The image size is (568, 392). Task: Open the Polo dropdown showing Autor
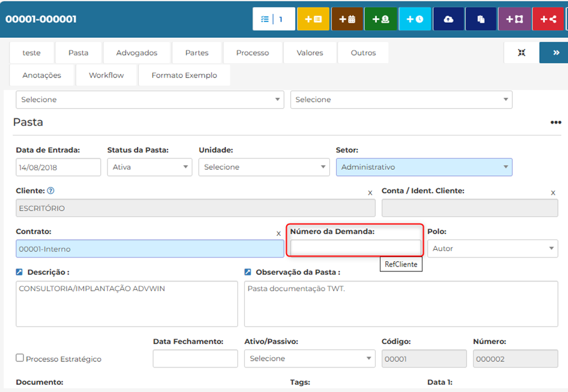click(x=493, y=249)
